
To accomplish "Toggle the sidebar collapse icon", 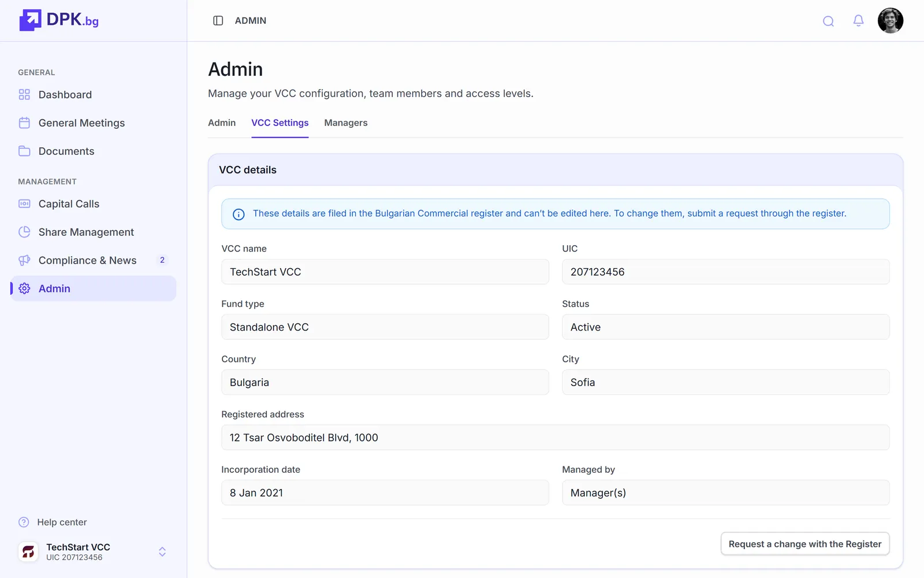I will [x=218, y=20].
